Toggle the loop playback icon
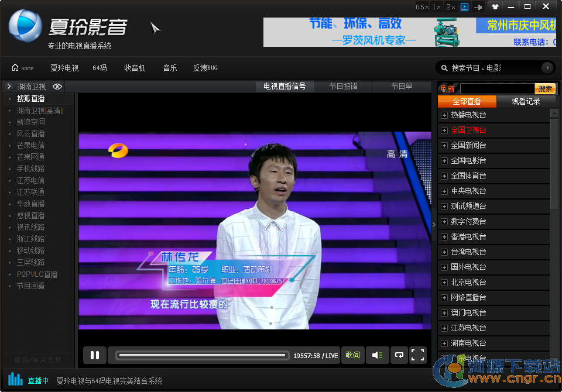This screenshot has height=392, width=562. (399, 355)
